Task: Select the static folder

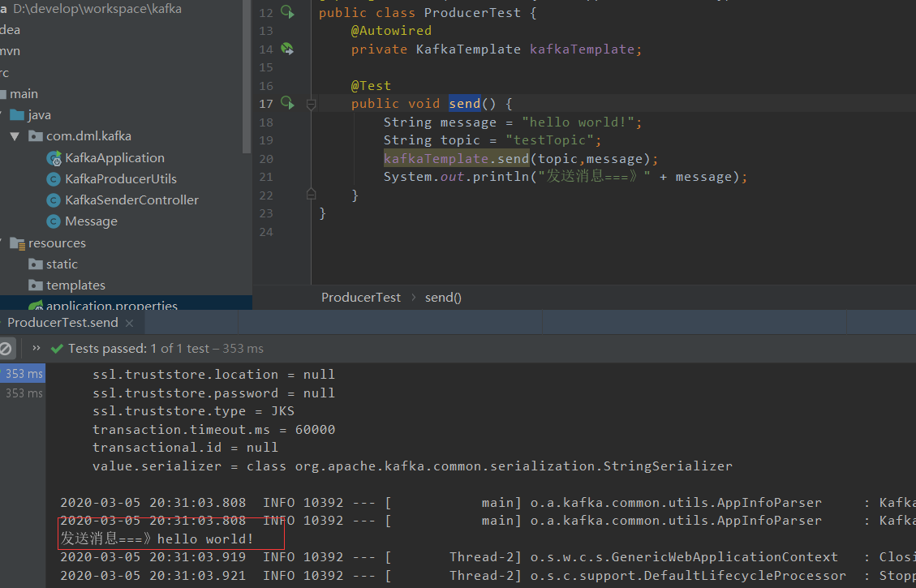Action: tap(62, 264)
